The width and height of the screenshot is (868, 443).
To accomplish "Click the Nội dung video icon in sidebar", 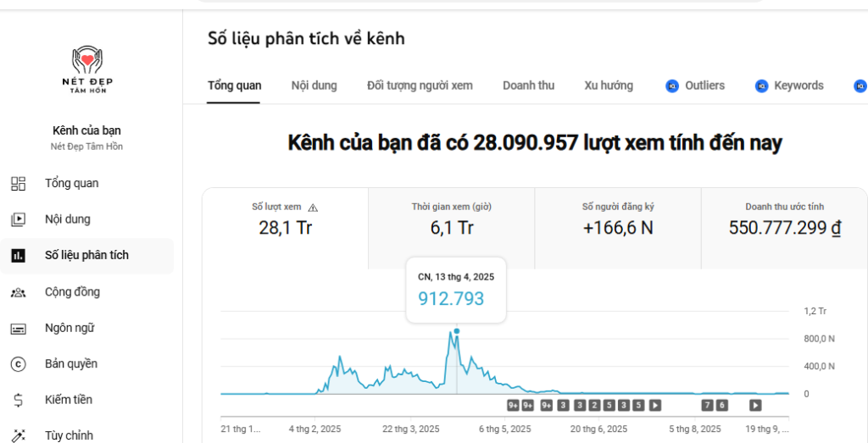I will 18,219.
